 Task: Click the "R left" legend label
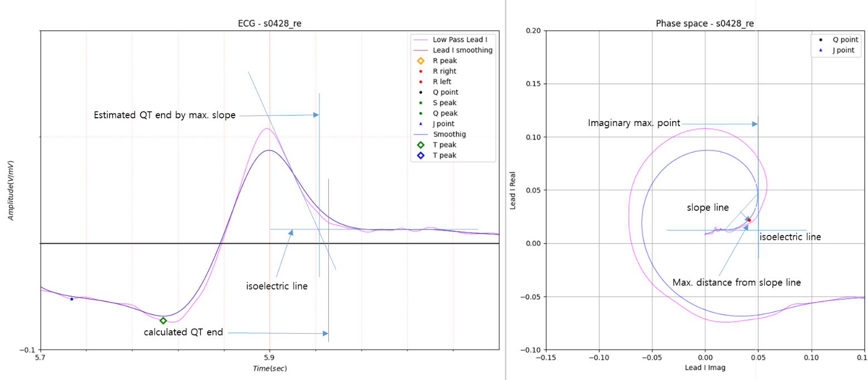[x=443, y=81]
